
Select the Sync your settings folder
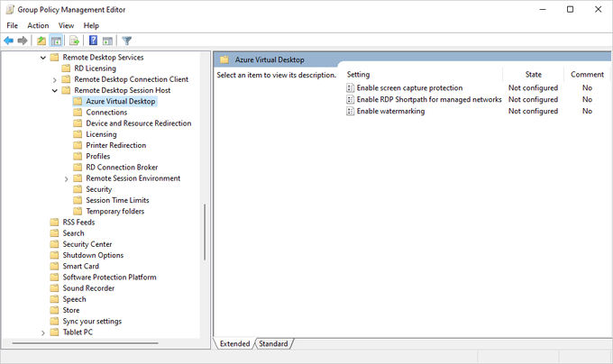[92, 321]
